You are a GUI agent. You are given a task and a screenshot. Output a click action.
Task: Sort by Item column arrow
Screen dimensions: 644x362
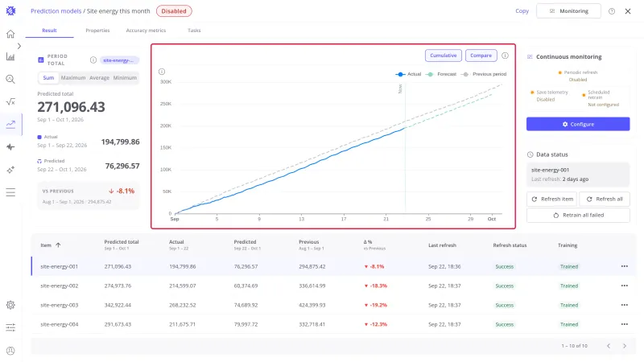coord(58,245)
